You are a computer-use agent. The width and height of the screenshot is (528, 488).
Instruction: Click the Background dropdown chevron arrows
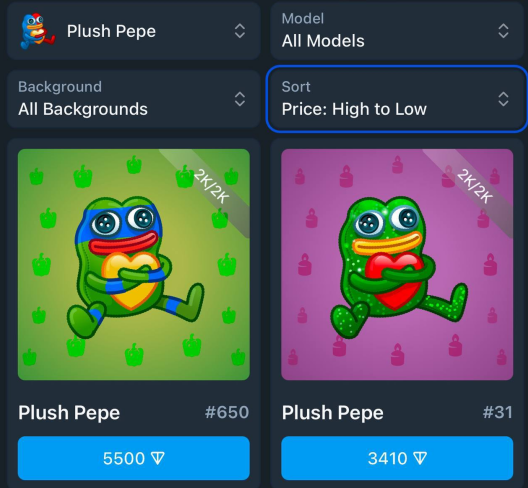pyautogui.click(x=239, y=99)
